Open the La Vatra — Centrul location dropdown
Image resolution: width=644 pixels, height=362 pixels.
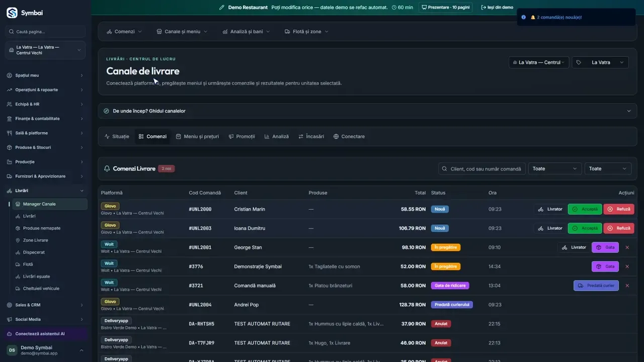coord(539,62)
